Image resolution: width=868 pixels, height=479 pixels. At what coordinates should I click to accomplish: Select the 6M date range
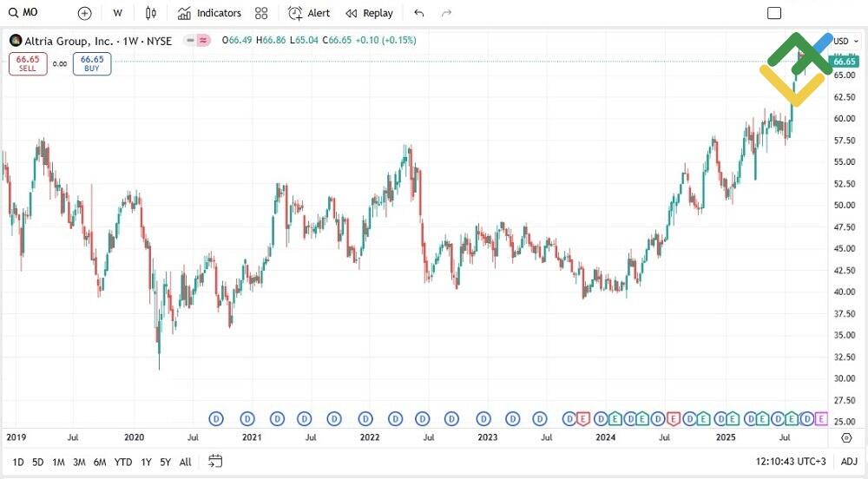100,462
